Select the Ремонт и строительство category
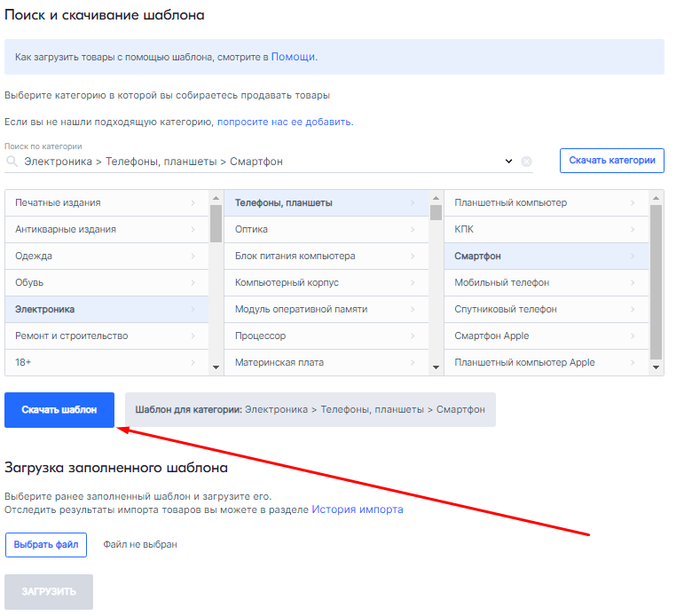Viewport: 692px width, 616px height. (106, 336)
